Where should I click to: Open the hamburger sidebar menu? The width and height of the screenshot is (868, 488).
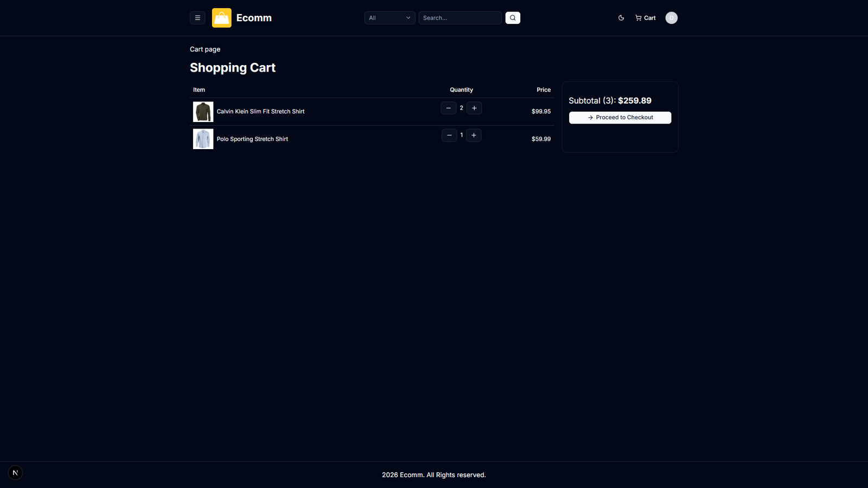(197, 18)
